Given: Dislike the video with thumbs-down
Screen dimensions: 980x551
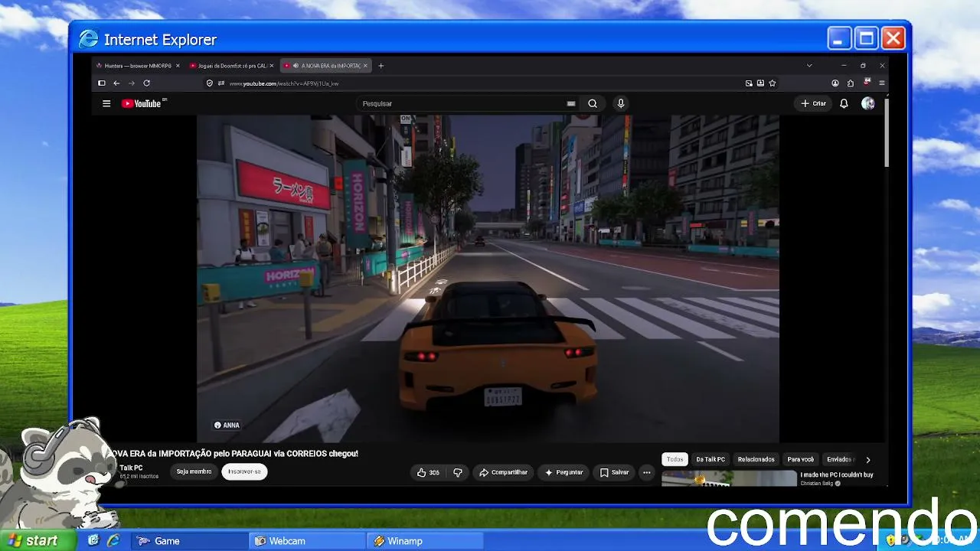Looking at the screenshot, I should click(458, 472).
